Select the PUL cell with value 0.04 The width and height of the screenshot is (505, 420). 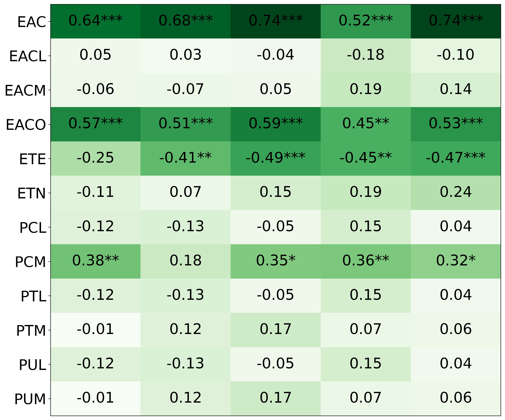pyautogui.click(x=455, y=364)
